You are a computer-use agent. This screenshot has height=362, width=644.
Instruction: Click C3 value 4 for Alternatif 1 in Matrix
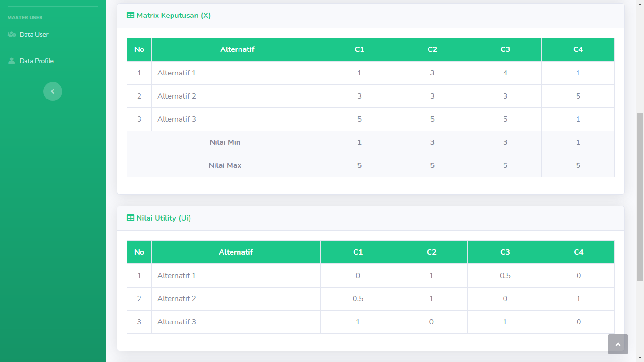505,73
